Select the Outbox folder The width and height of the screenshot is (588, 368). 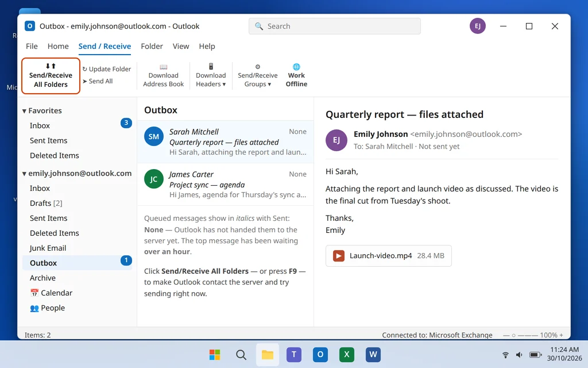(x=78, y=263)
